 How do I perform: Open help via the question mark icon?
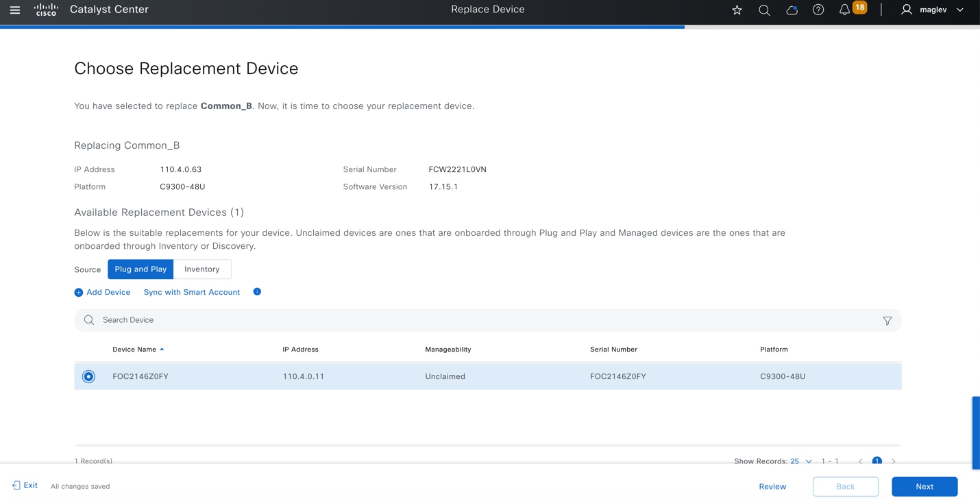click(818, 10)
